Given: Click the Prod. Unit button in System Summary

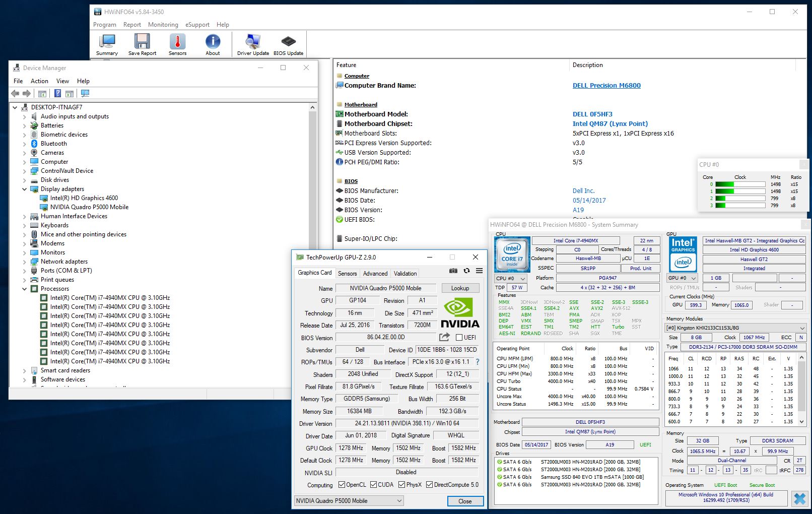Looking at the screenshot, I should click(641, 268).
